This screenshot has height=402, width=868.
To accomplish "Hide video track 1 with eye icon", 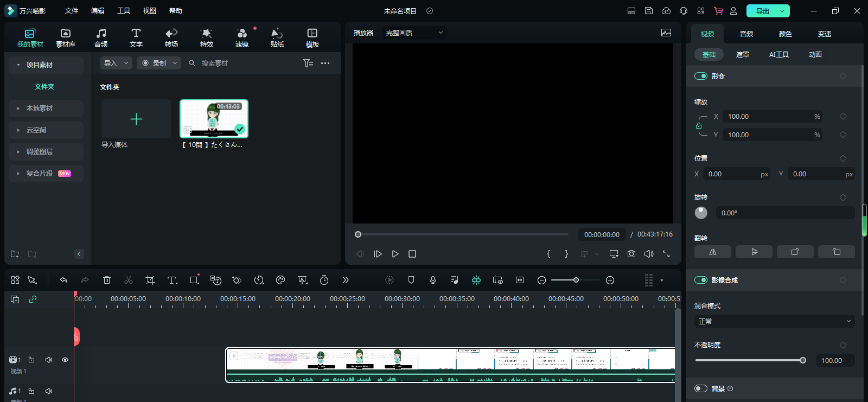I will tap(65, 360).
